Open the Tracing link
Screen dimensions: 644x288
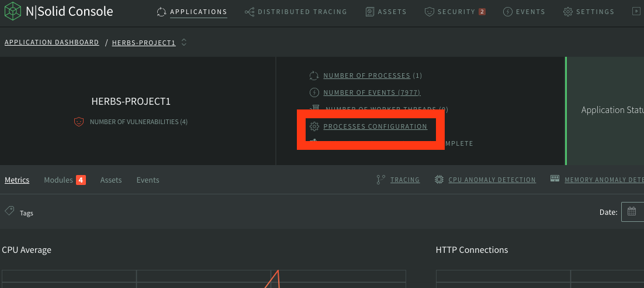point(404,180)
